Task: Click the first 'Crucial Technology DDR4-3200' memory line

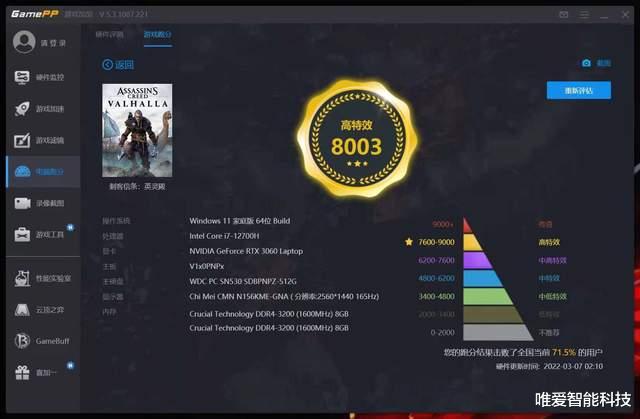Action: (x=269, y=314)
